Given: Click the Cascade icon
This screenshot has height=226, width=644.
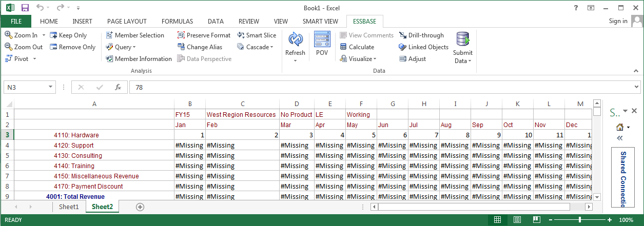Looking at the screenshot, I should pyautogui.click(x=241, y=47).
